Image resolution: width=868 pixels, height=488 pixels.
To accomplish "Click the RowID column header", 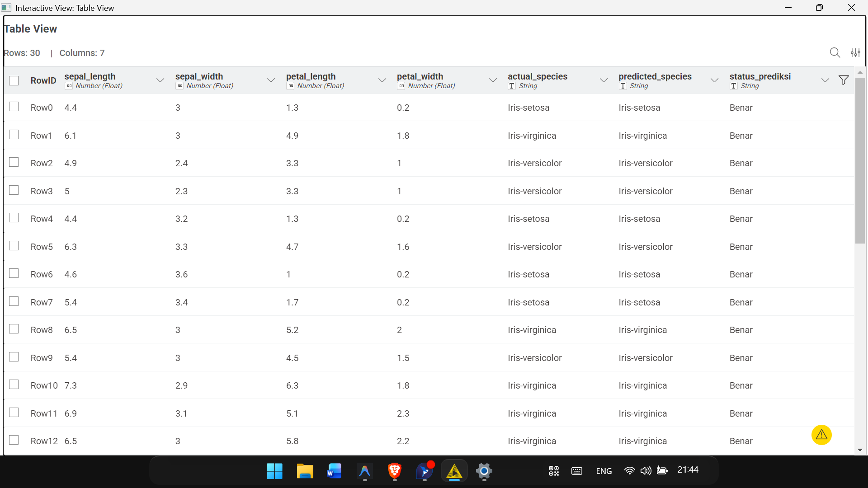I will click(x=43, y=80).
